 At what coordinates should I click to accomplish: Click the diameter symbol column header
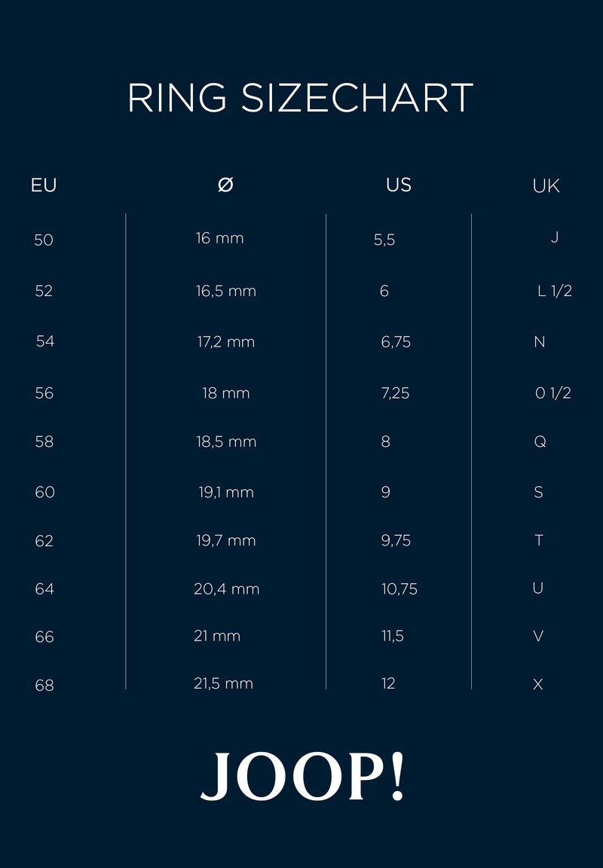tap(225, 185)
